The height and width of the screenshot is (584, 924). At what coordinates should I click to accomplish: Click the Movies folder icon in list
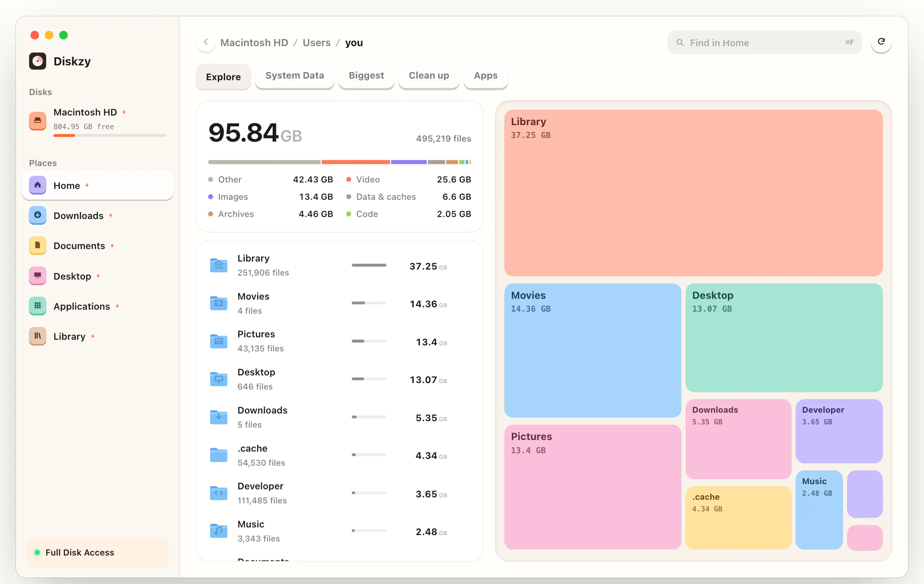tap(219, 303)
